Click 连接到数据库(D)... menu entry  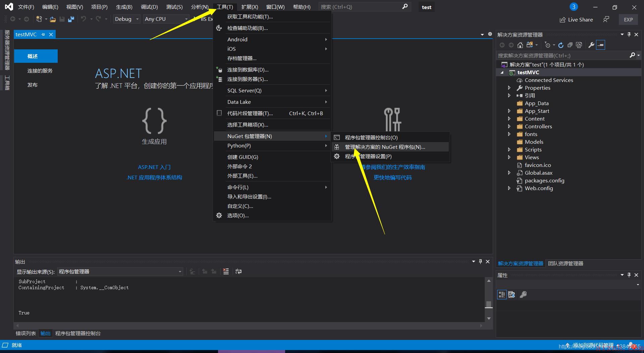[x=272, y=70]
